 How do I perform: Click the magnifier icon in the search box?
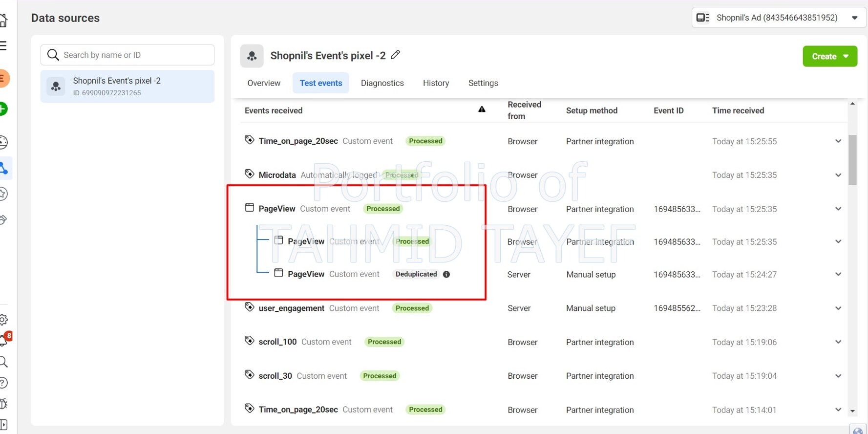[53, 55]
